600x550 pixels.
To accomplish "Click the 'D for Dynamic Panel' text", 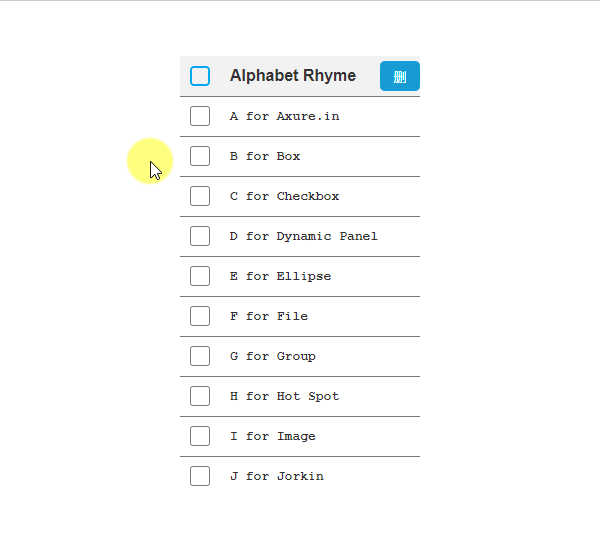I will [303, 236].
